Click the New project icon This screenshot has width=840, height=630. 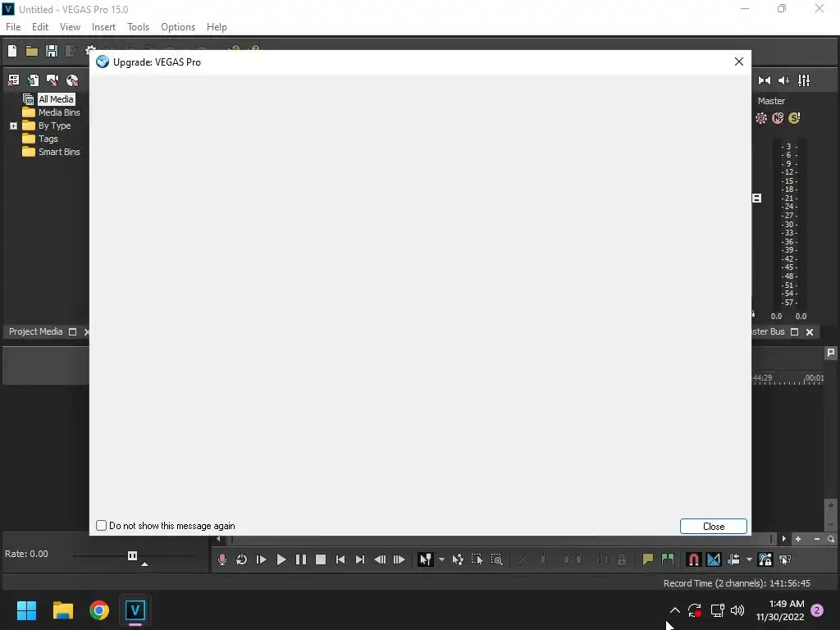click(x=12, y=51)
